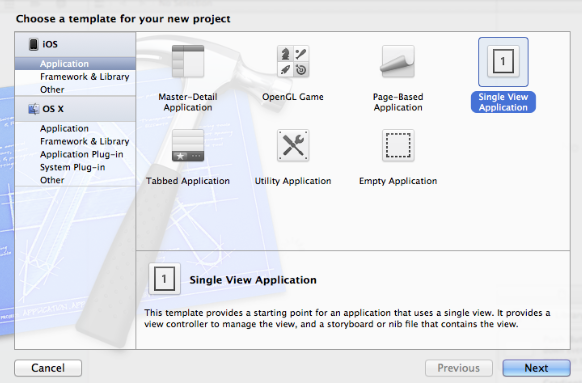Click the bold Single View Application heading

tap(253, 280)
